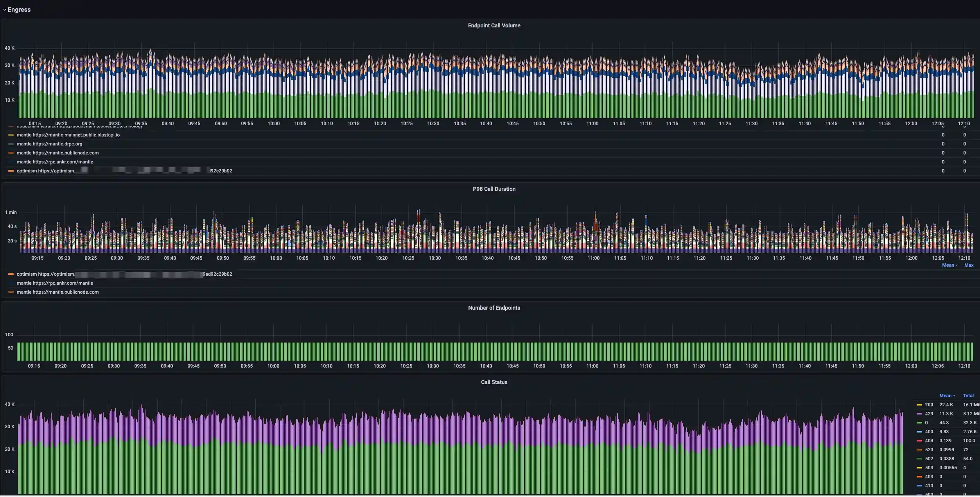The width and height of the screenshot is (980, 497).
Task: Click the color marker next to optimism legend entry
Action: pos(10,170)
